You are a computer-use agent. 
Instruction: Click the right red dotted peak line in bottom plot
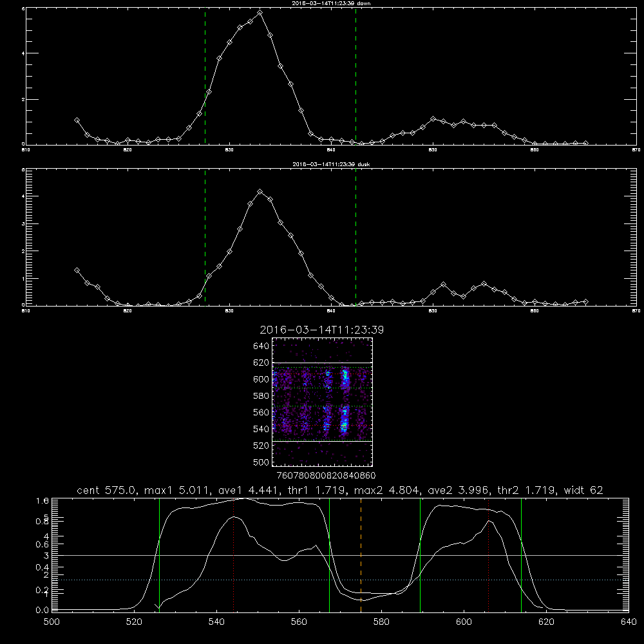[x=488, y=555]
